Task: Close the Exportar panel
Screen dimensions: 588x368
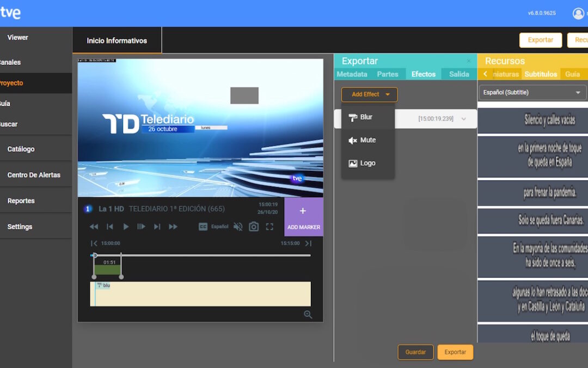Action: click(x=469, y=61)
